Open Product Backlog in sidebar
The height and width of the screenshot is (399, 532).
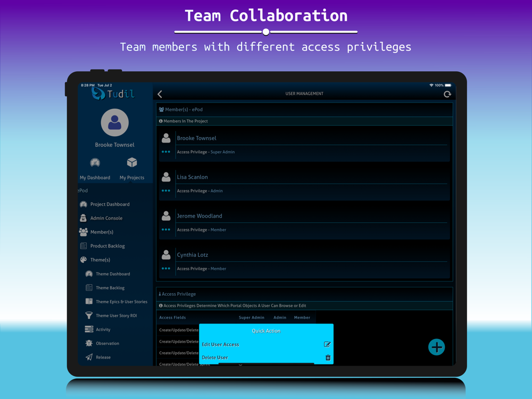pos(107,246)
